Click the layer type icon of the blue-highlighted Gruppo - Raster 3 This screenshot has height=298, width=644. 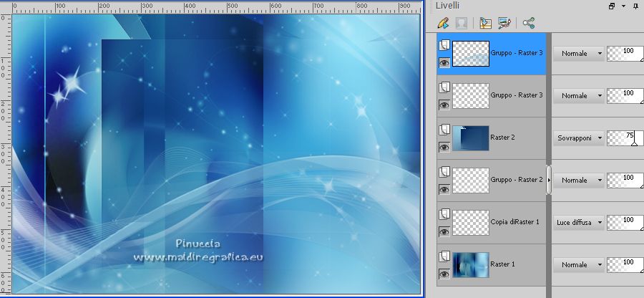pos(444,45)
